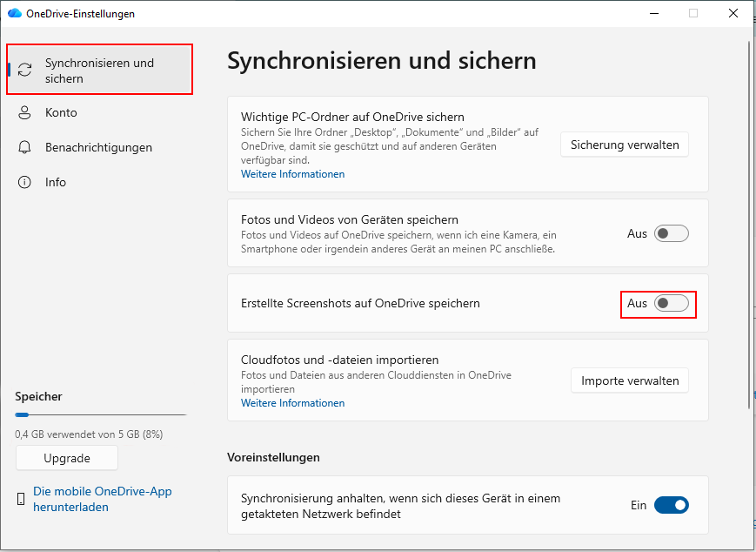This screenshot has height=552, width=756.
Task: Click Importe verwalten button
Action: point(630,380)
